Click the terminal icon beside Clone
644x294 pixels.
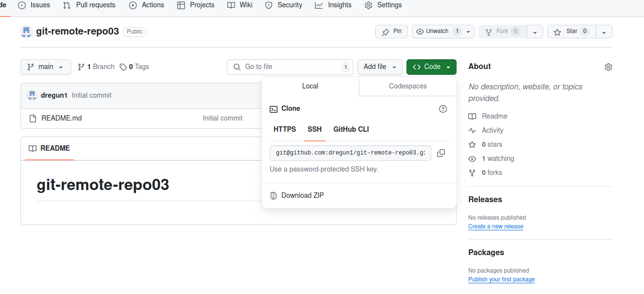pos(274,109)
